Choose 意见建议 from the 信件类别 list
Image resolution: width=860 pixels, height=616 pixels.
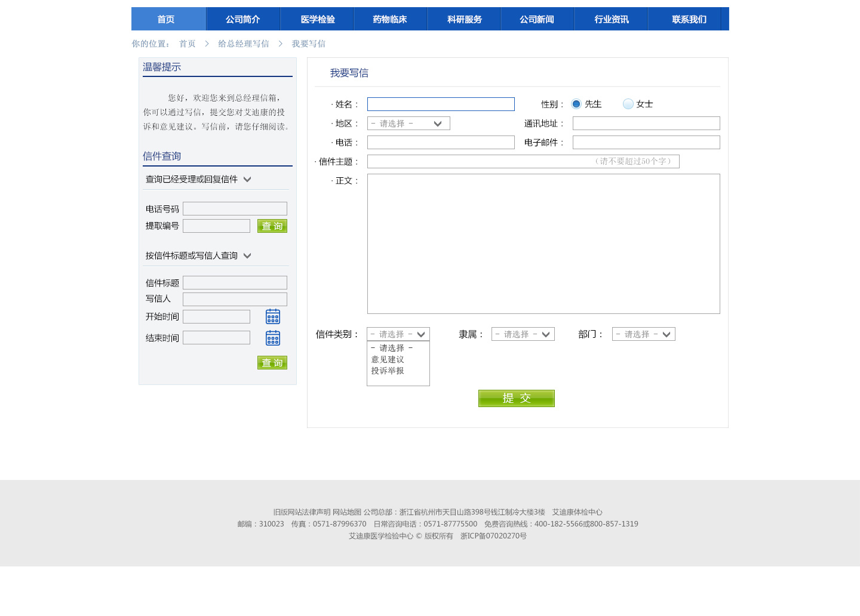[387, 359]
